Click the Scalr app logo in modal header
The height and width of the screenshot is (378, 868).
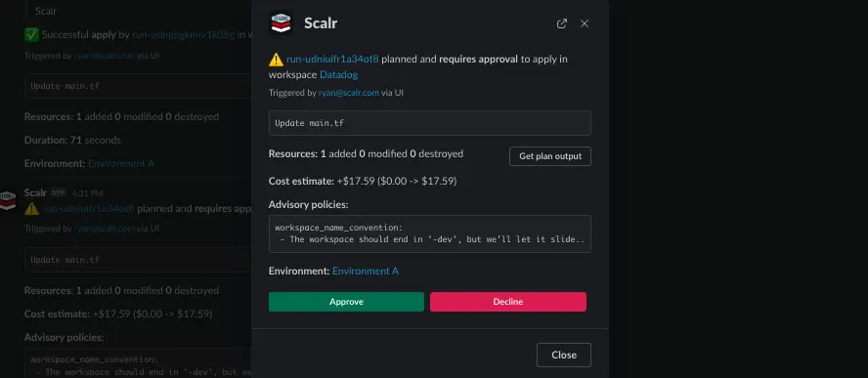pos(281,22)
